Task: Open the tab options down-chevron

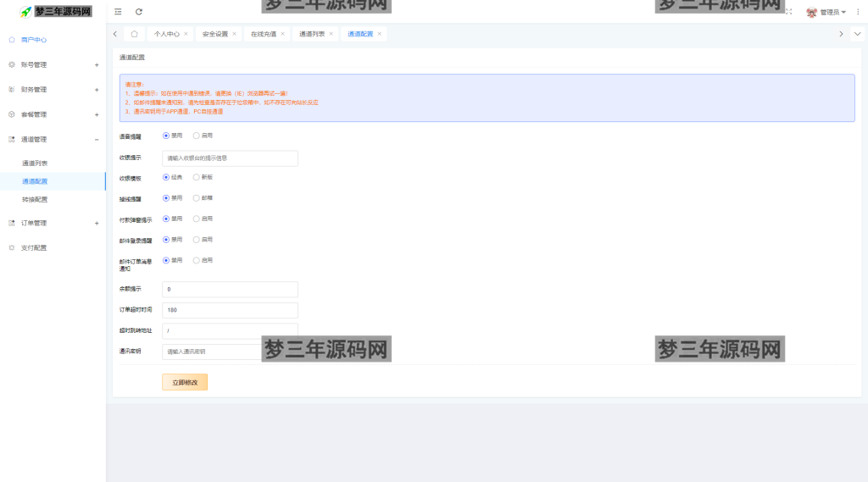Action: pyautogui.click(x=858, y=34)
